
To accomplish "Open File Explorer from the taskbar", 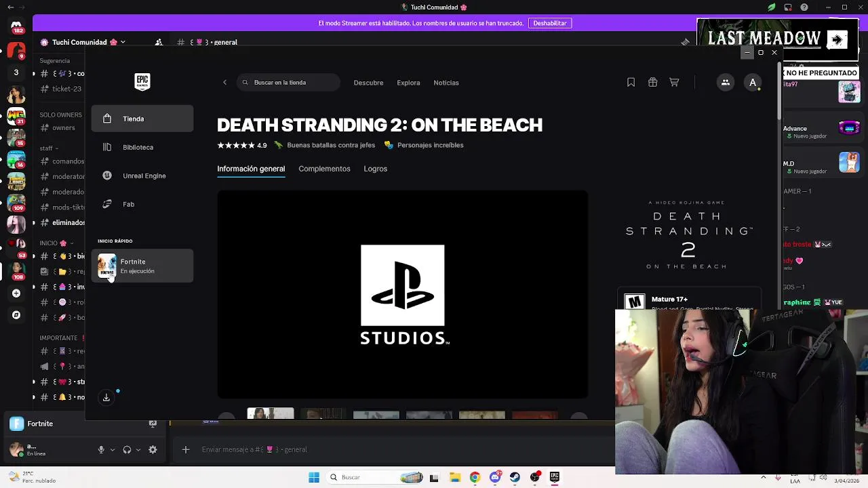I will click(454, 477).
